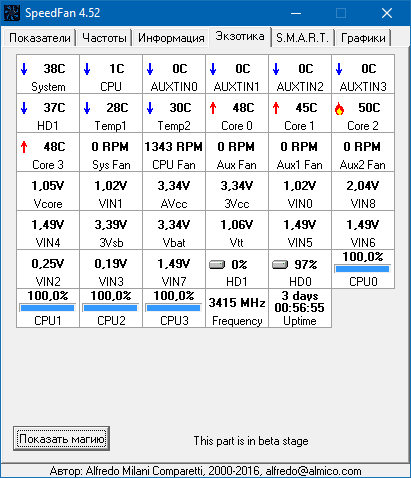The image size is (411, 478).
Task: Click the red up arrow for Core 3
Action: point(24,147)
